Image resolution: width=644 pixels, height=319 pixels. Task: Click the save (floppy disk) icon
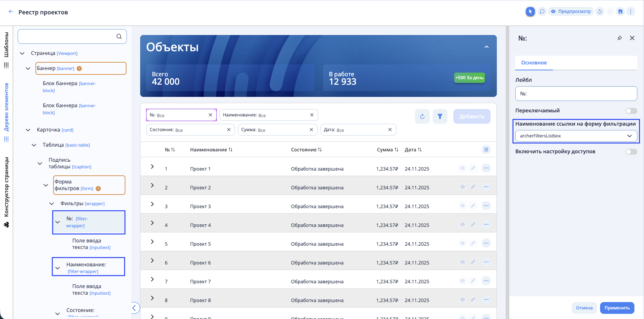coord(620,11)
